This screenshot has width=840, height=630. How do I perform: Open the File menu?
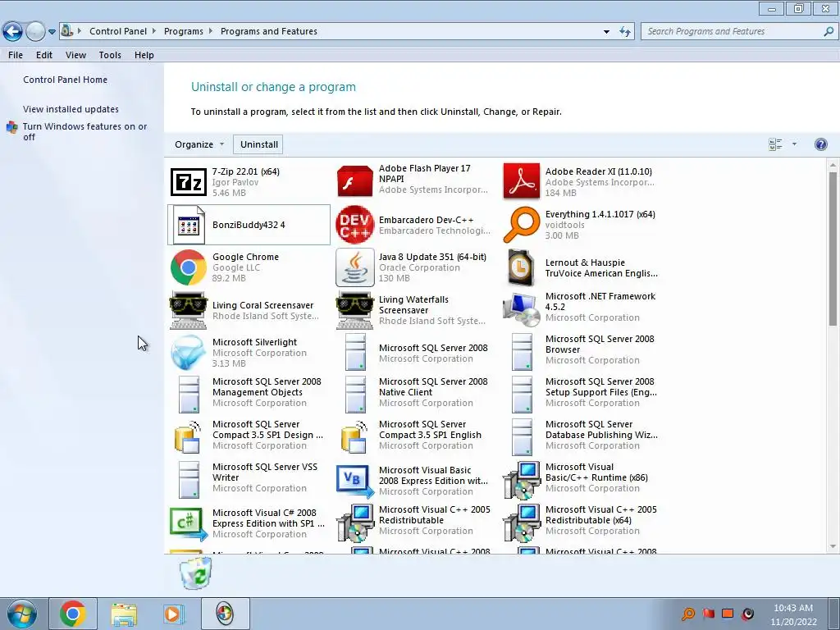16,55
